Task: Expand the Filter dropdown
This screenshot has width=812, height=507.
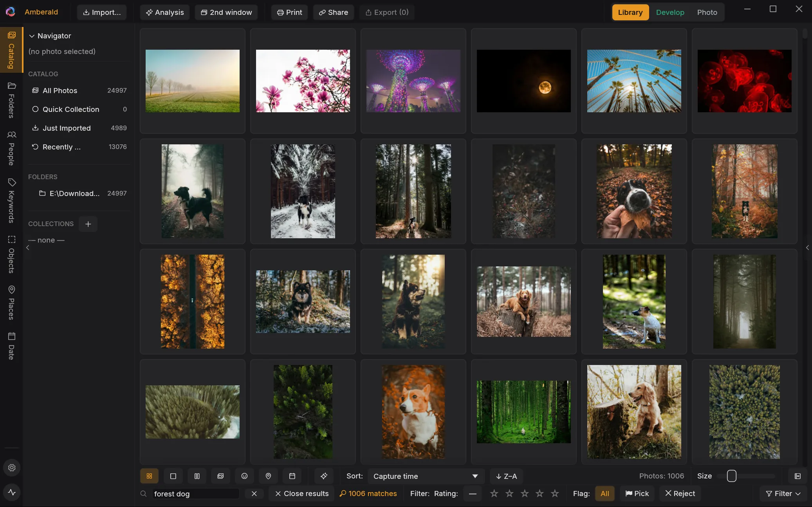Action: click(783, 494)
